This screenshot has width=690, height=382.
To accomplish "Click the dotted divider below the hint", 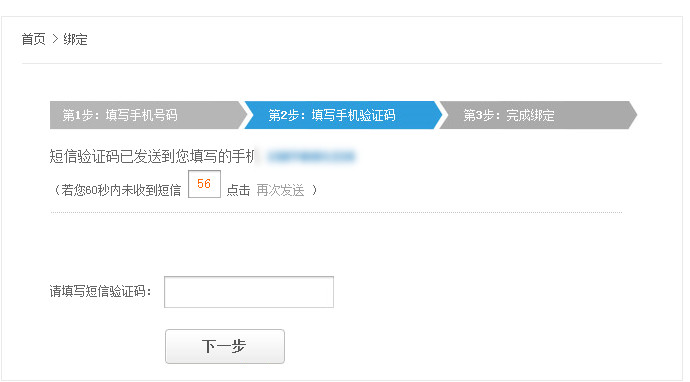I will click(x=336, y=212).
